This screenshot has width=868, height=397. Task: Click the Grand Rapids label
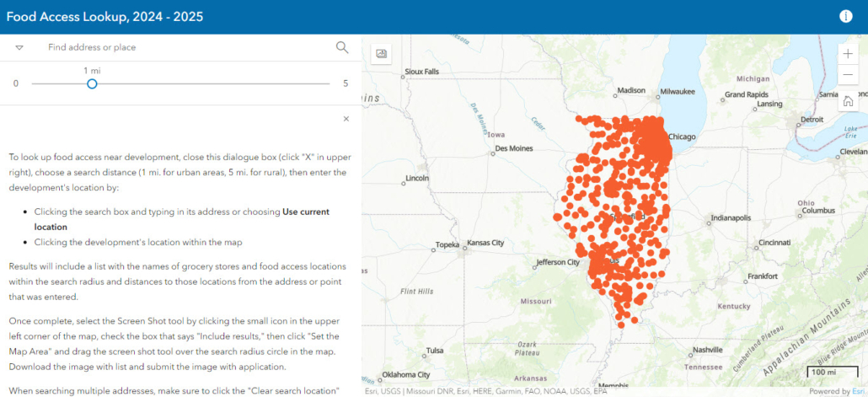point(747,94)
